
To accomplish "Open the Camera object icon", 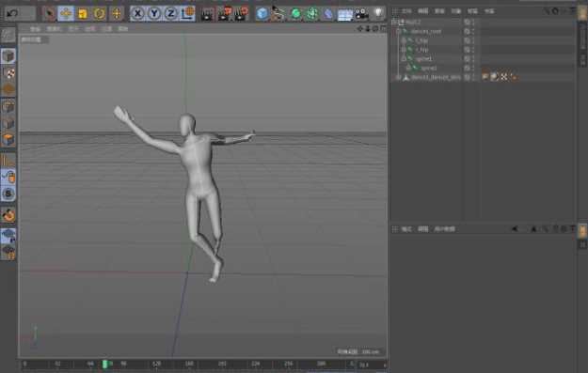I will tap(361, 14).
